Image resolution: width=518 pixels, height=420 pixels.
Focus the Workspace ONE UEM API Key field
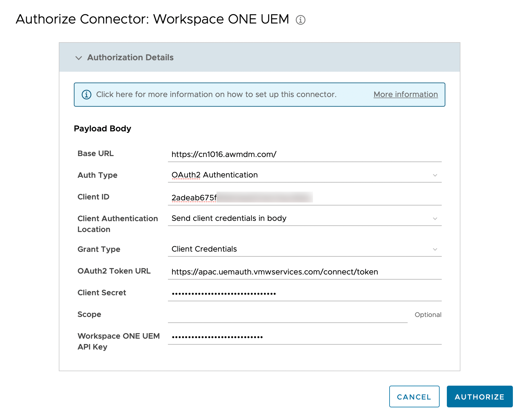point(305,337)
